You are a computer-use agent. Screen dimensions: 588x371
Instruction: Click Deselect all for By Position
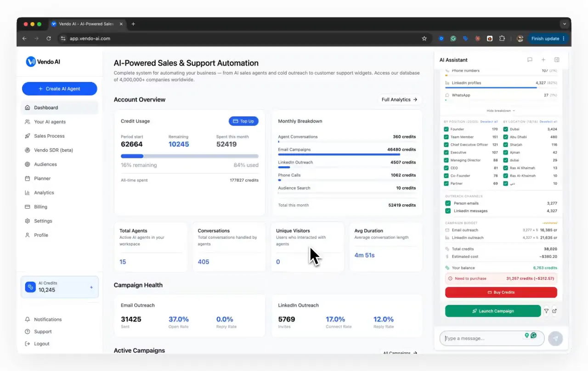[x=489, y=122]
